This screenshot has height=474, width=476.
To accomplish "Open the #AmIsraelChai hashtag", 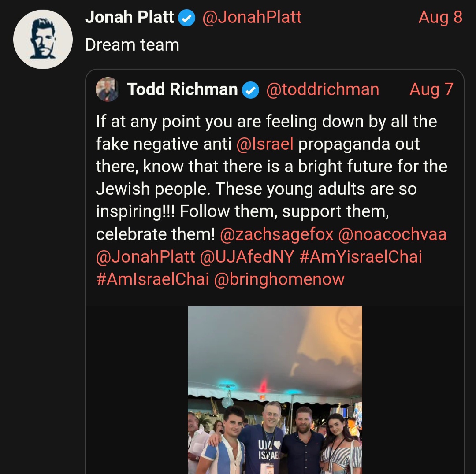I will pos(152,279).
